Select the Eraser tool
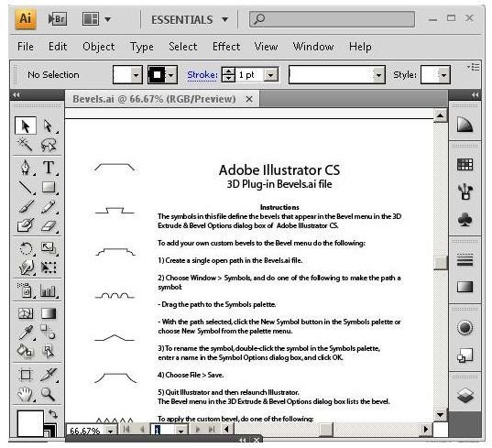 49,225
